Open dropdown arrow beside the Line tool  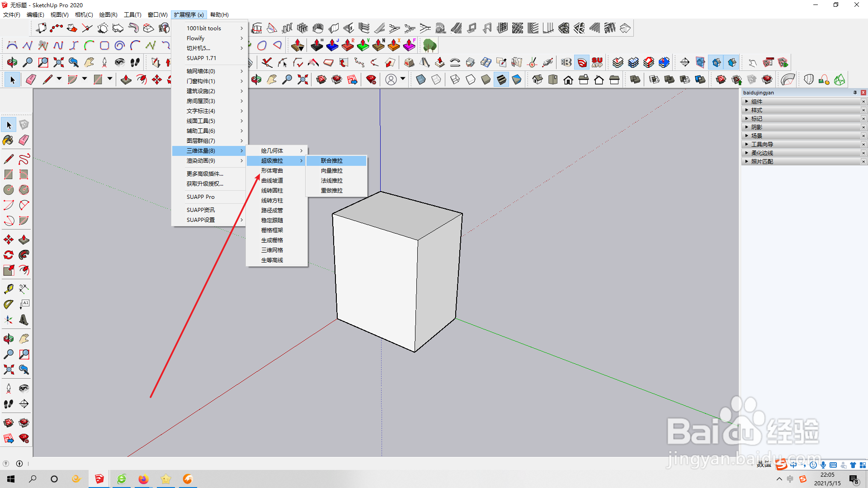59,79
